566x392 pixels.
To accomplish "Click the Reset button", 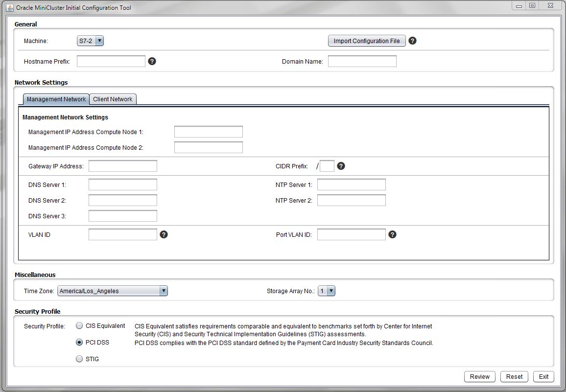I will (x=514, y=377).
